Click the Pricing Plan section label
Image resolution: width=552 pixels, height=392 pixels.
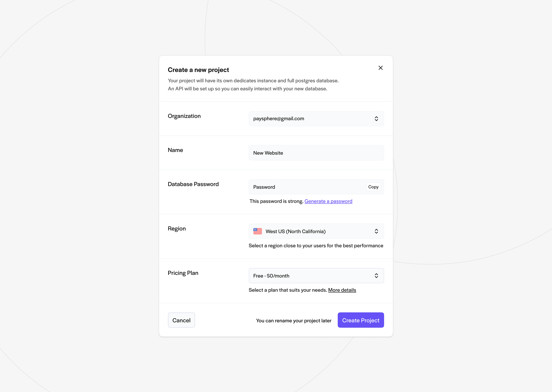tap(183, 273)
